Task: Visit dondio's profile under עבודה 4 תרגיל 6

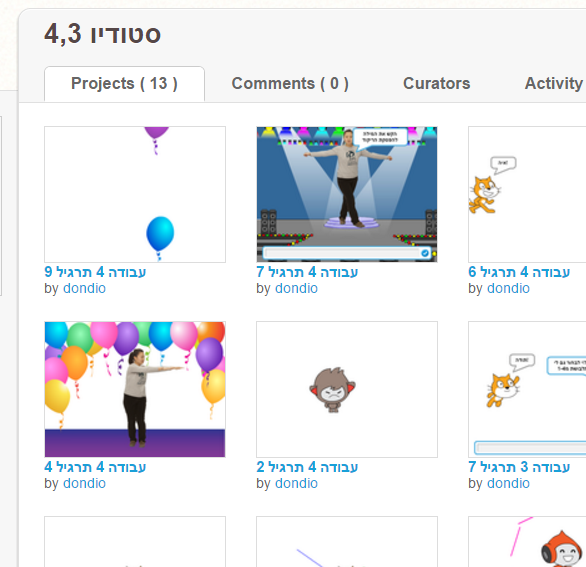Action: pyautogui.click(x=508, y=289)
